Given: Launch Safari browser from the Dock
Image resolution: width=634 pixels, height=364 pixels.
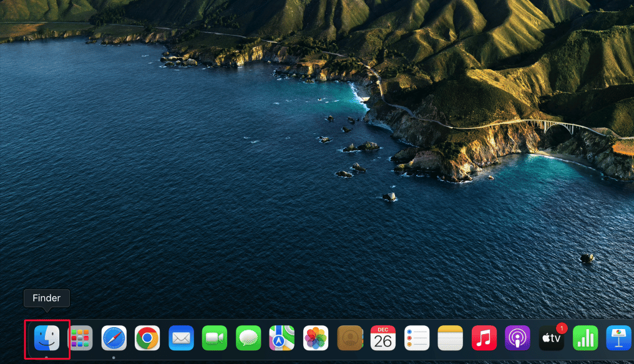Looking at the screenshot, I should click(114, 338).
